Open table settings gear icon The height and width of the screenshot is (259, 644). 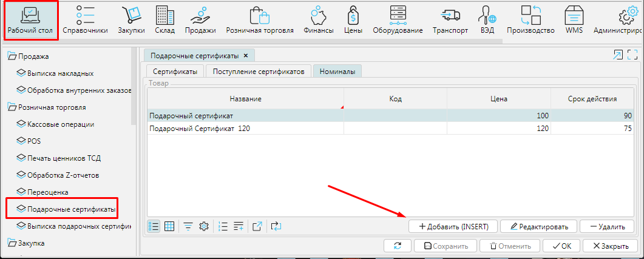click(x=205, y=226)
